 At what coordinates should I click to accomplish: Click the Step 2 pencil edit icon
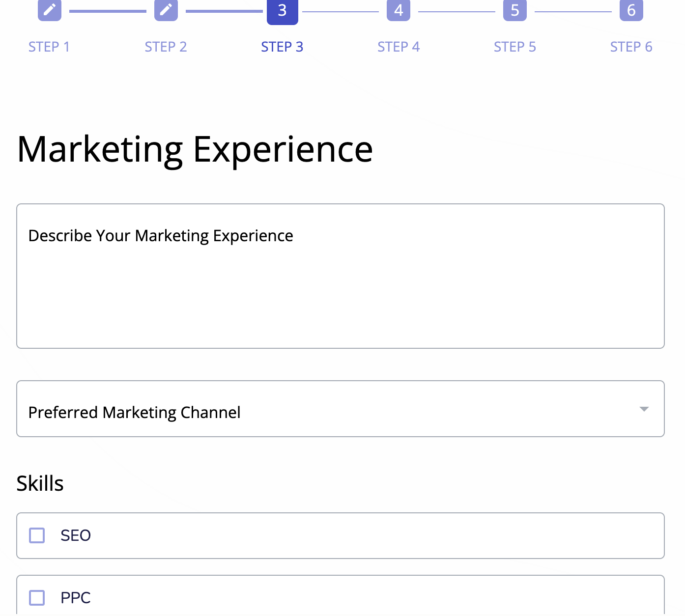[x=166, y=10]
